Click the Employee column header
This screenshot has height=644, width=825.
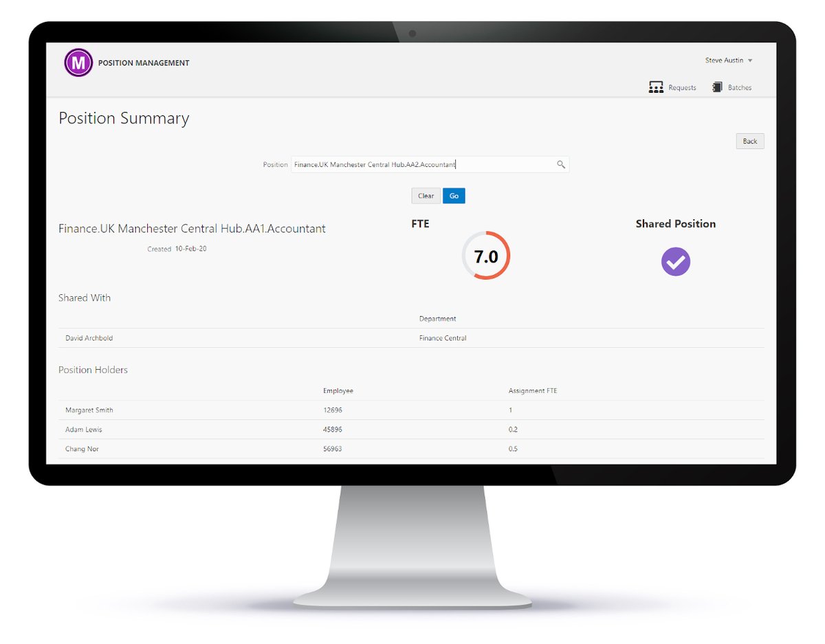click(338, 390)
